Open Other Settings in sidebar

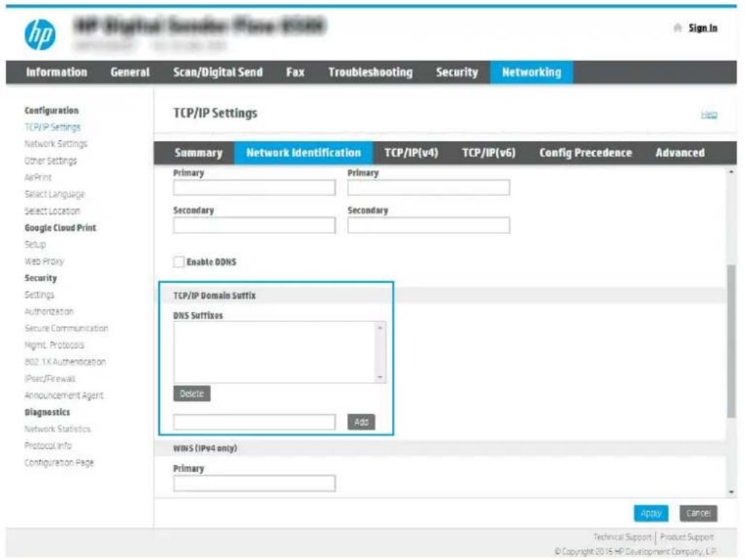click(x=50, y=161)
